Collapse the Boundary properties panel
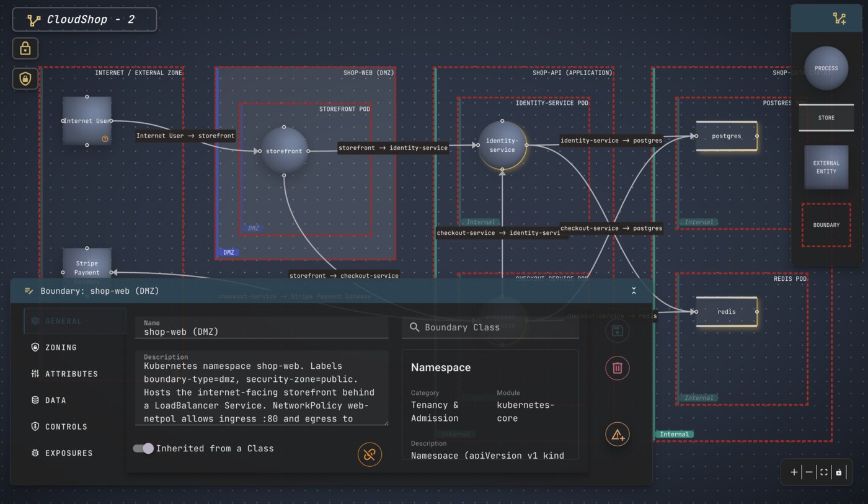The height and width of the screenshot is (504, 868). (x=634, y=291)
